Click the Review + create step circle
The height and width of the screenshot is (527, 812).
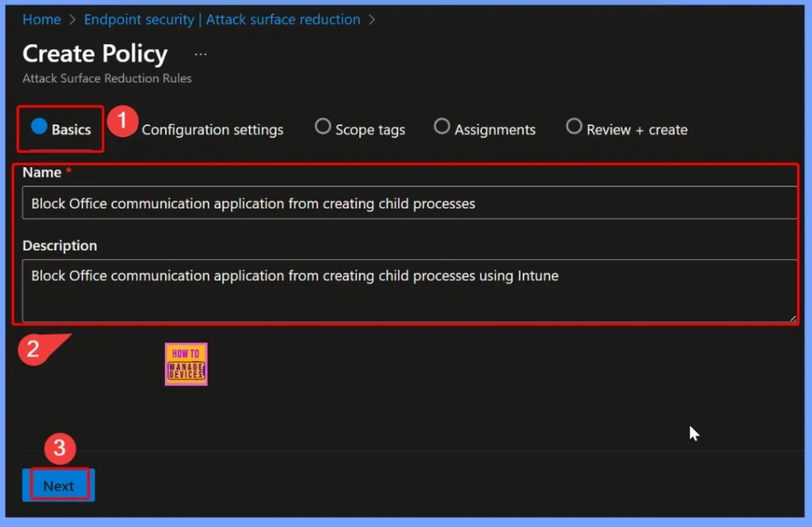coord(573,127)
